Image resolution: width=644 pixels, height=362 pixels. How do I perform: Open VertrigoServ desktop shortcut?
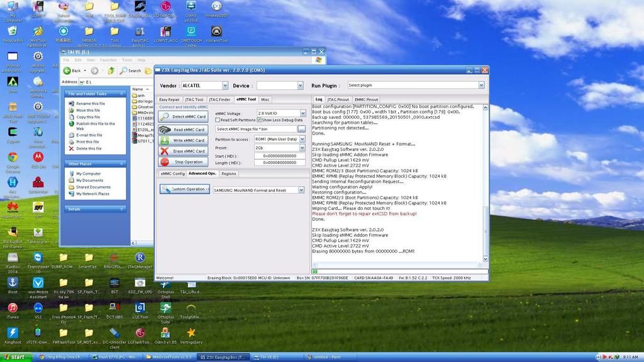pos(191,336)
